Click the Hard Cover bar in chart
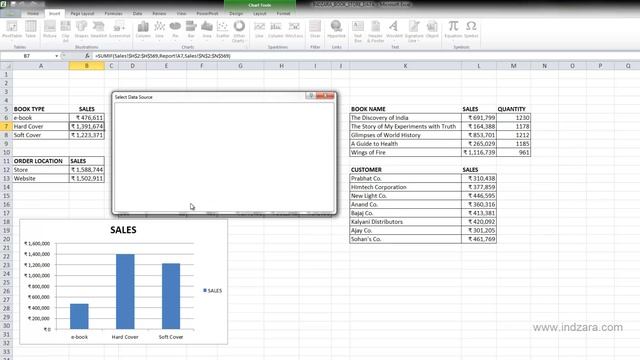 tap(125, 291)
